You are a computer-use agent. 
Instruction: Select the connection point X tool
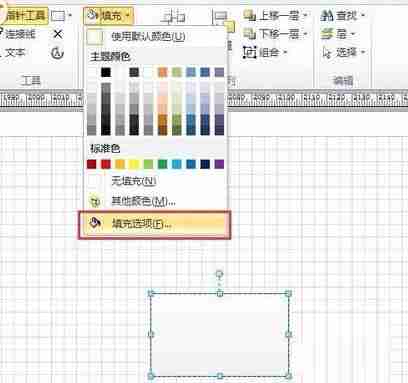[58, 34]
